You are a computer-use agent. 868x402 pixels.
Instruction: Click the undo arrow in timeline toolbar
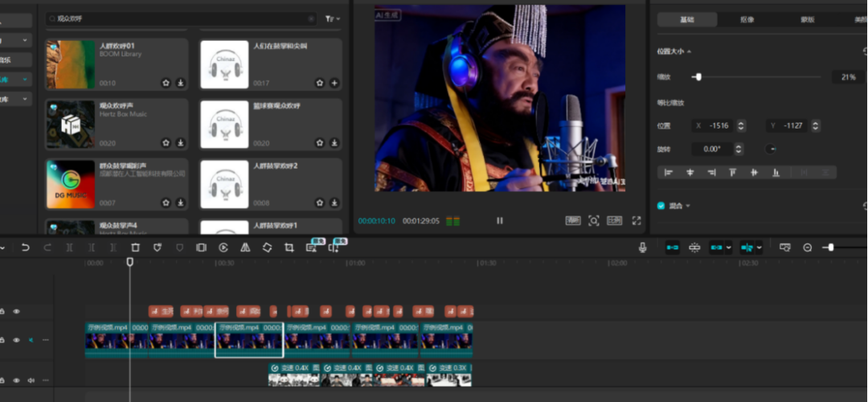tap(25, 248)
